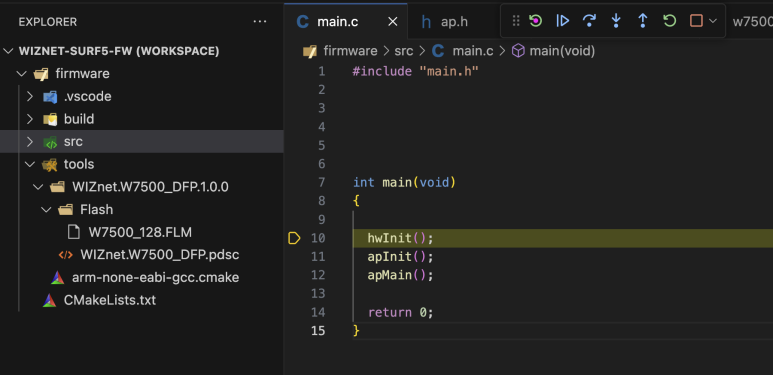The width and height of the screenshot is (773, 375).
Task: Open W7500_128.FLM file
Action: click(140, 232)
